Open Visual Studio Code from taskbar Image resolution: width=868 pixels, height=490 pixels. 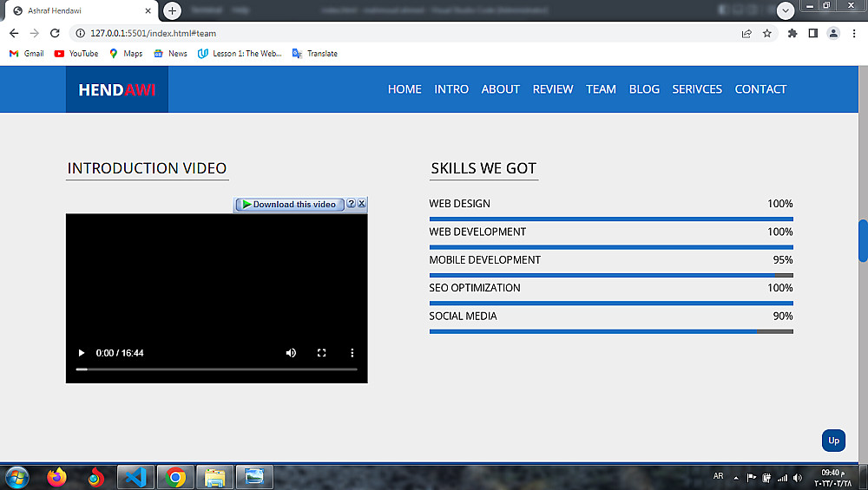click(x=135, y=477)
